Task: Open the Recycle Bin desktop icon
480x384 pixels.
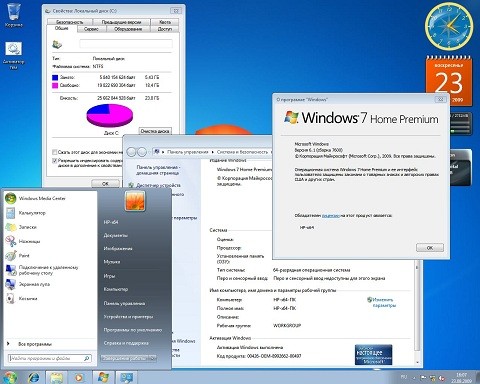Action: pyautogui.click(x=14, y=15)
